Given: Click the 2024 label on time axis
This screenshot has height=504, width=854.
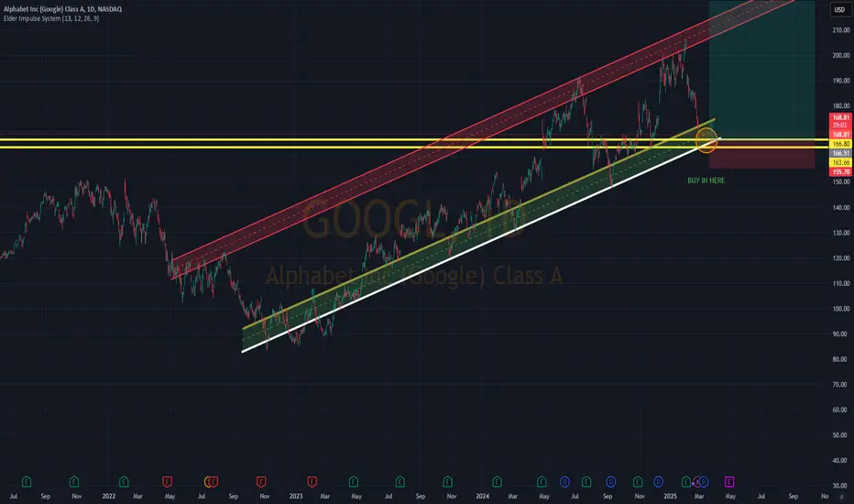Looking at the screenshot, I should coord(482,497).
